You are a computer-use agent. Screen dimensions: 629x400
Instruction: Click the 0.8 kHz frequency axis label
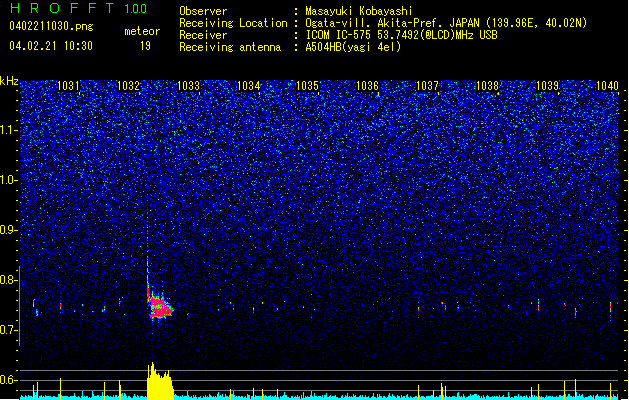(x=9, y=280)
